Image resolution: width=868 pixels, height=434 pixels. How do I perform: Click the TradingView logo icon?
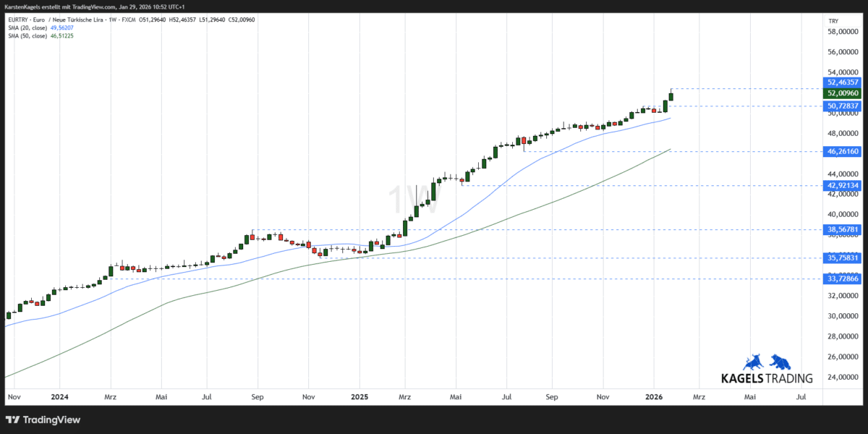point(12,420)
